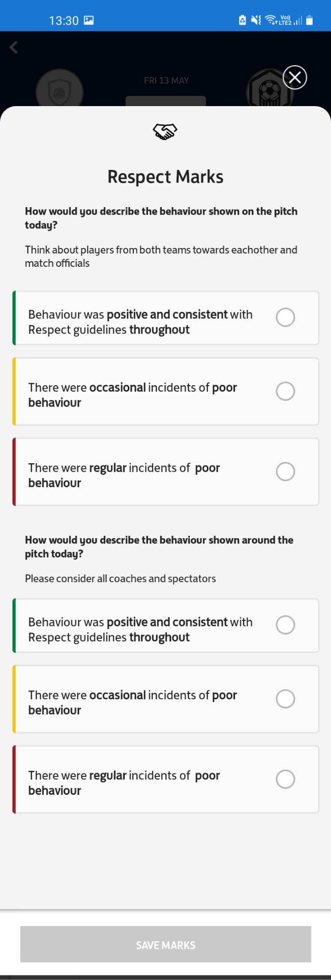Close the Respect Marks dialog
The image size is (331, 980).
[294, 77]
